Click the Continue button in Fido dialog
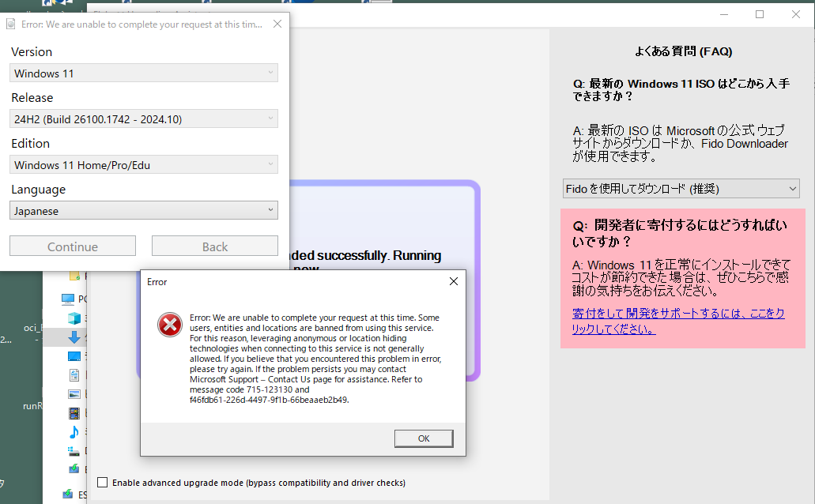The image size is (815, 504). pyautogui.click(x=73, y=246)
